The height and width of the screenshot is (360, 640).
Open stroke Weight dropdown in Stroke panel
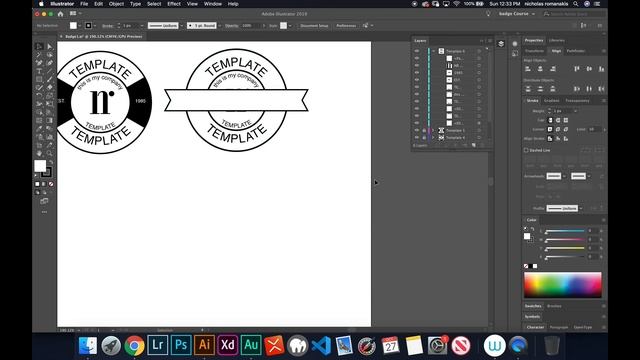pyautogui.click(x=576, y=111)
